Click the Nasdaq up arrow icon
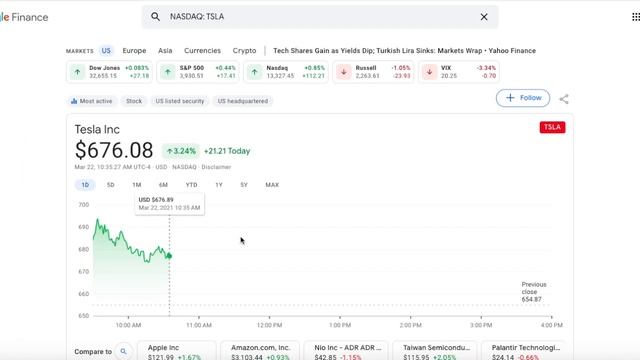Screen dimensions: 640x360 pos(254,72)
